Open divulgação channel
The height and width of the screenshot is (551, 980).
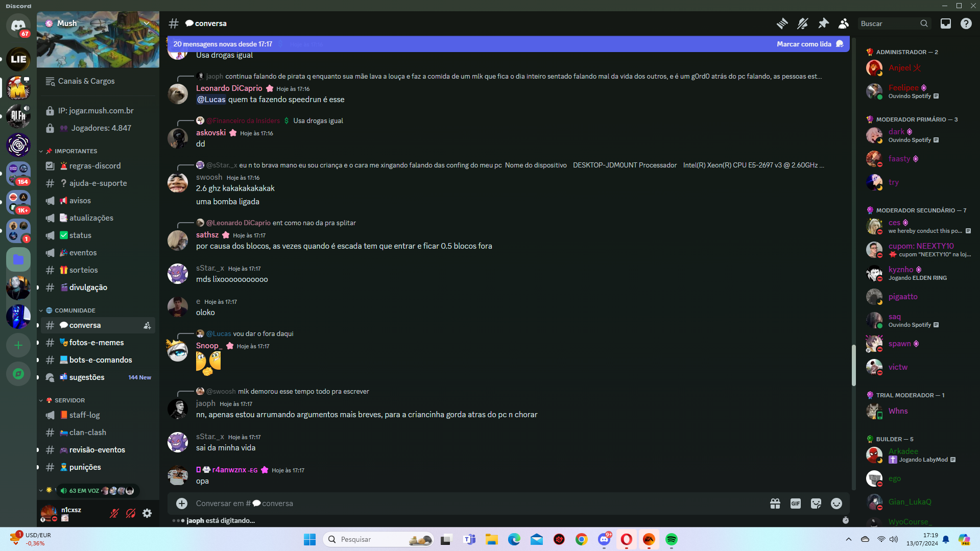tap(98, 288)
